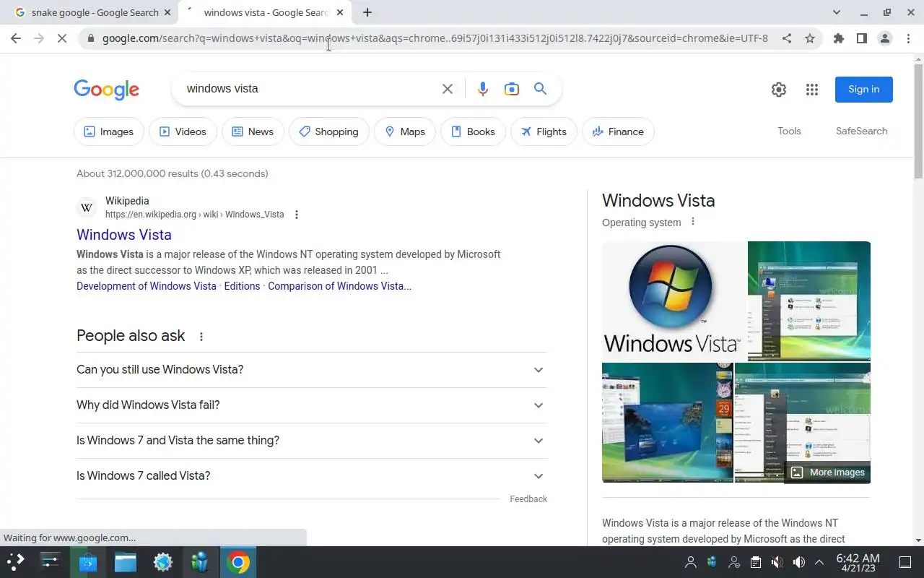The image size is (924, 578).
Task: Expand Can you still use Windows Vista?
Action: tap(312, 370)
